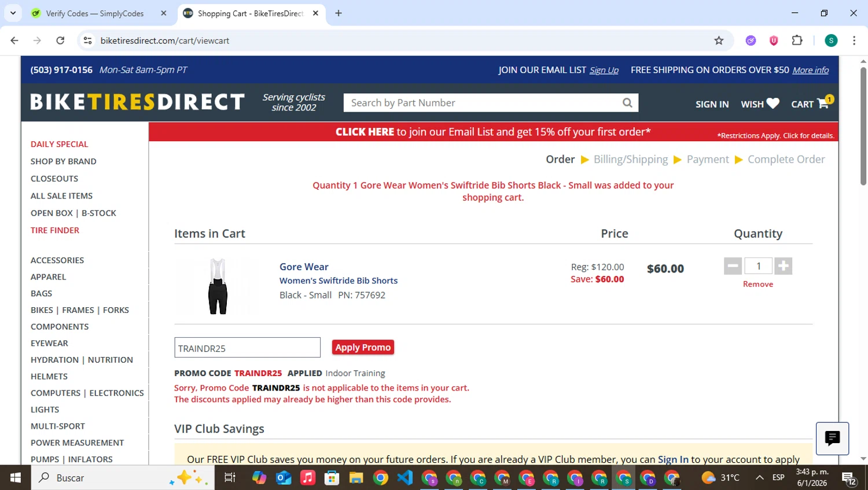Open Task View in taskbar
Screen dimensions: 868x490
click(x=230, y=478)
